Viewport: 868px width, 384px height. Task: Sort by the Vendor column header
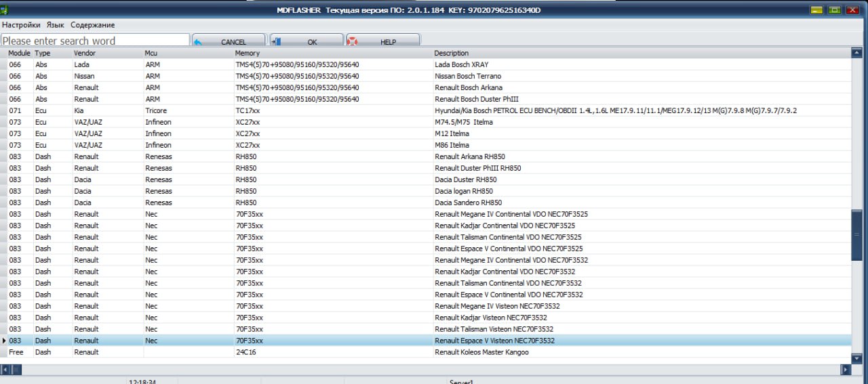[85, 53]
